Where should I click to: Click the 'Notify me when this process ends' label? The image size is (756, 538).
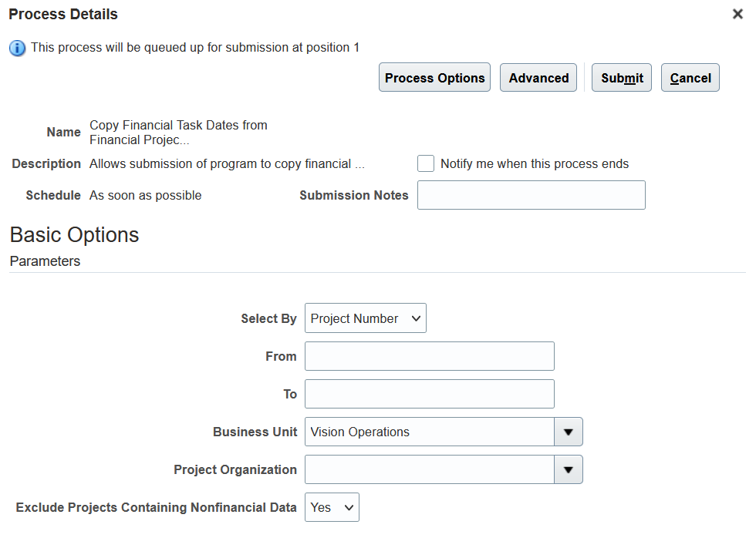[x=534, y=163]
